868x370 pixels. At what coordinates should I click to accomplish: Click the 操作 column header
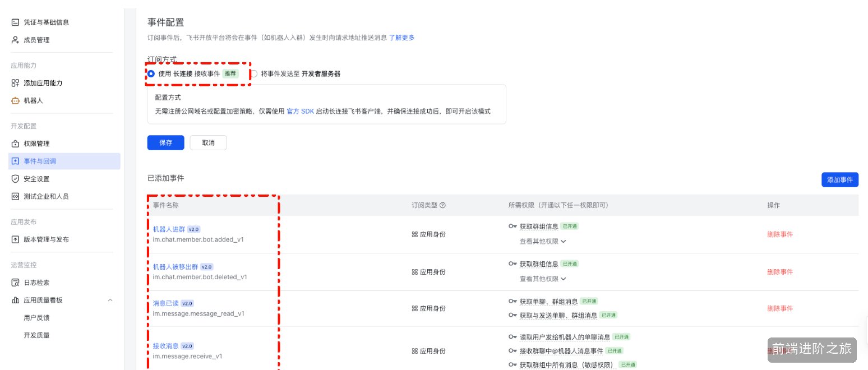click(773, 205)
